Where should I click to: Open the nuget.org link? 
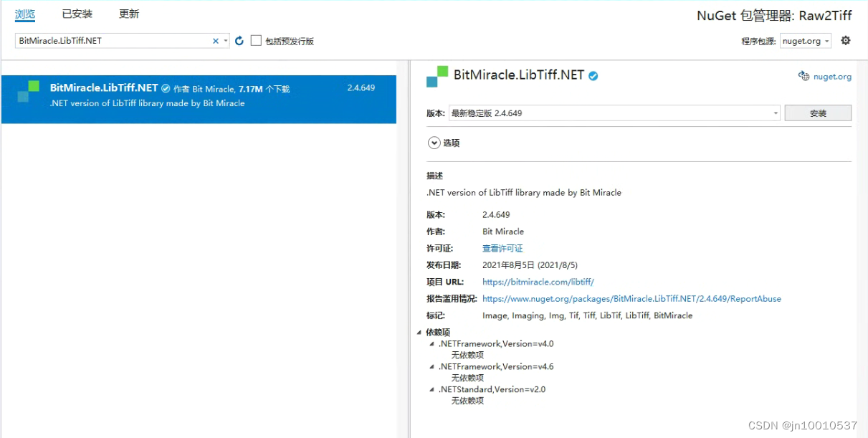(x=832, y=77)
